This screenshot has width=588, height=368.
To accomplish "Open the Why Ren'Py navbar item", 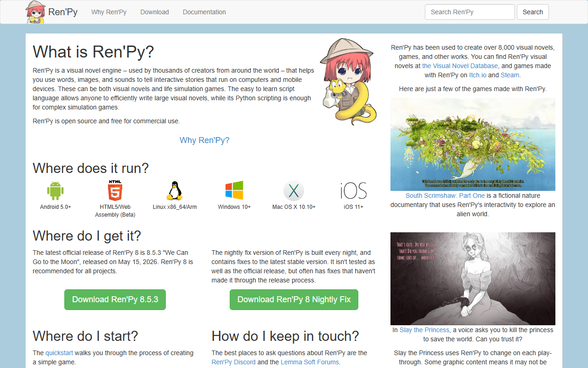I will click(109, 12).
